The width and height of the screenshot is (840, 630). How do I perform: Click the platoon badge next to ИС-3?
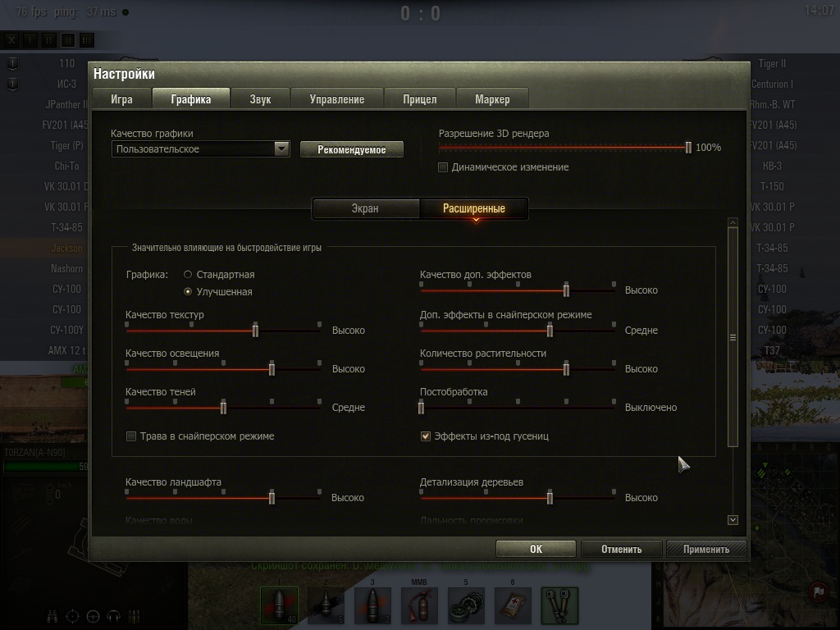[x=13, y=84]
